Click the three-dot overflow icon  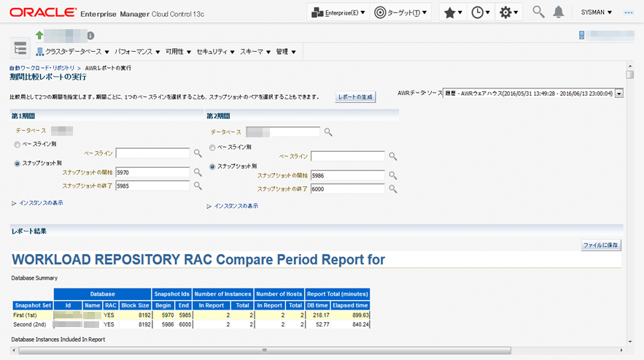point(629,12)
